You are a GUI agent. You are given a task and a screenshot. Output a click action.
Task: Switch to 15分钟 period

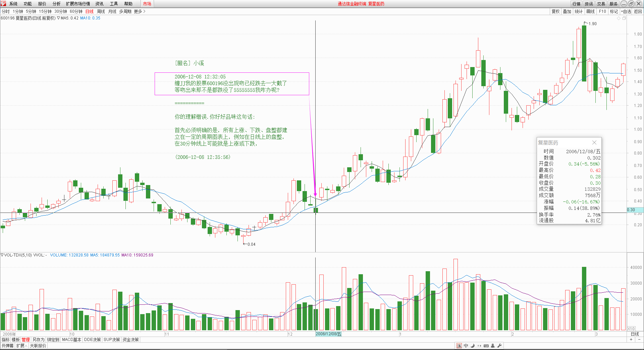click(45, 11)
